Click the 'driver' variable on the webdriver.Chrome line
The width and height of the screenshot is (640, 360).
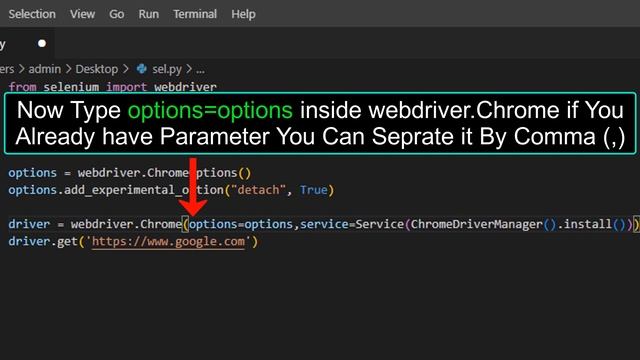coord(29,224)
